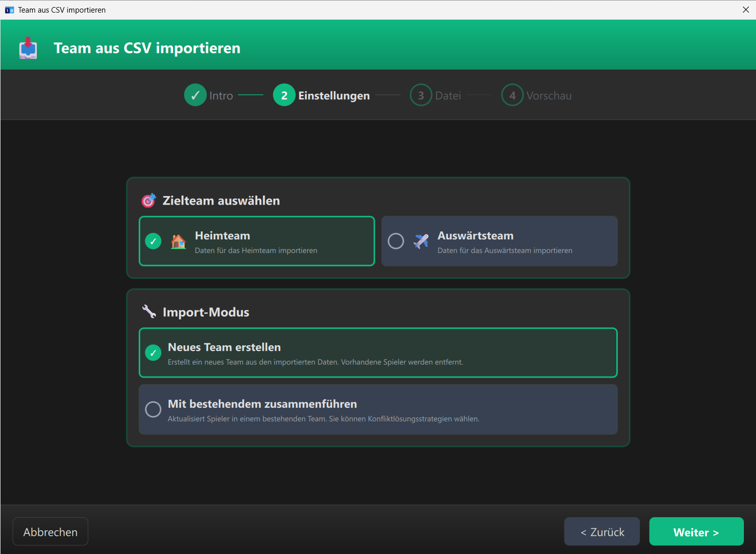Click the CSV import icon in the header

(x=28, y=47)
